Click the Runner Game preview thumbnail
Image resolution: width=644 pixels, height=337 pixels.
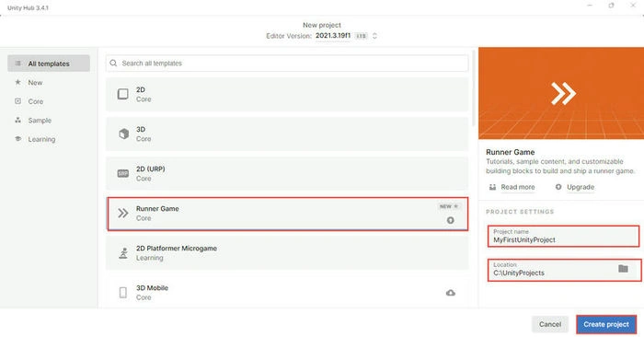click(x=561, y=93)
